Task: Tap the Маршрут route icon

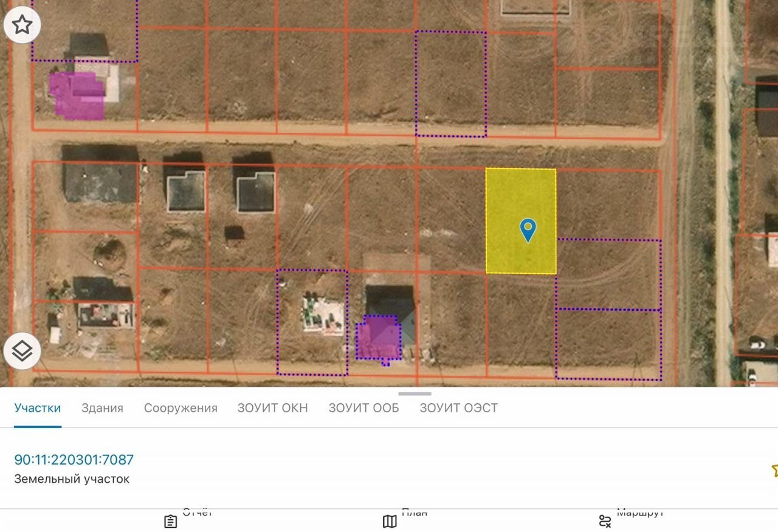Action: pos(605,521)
